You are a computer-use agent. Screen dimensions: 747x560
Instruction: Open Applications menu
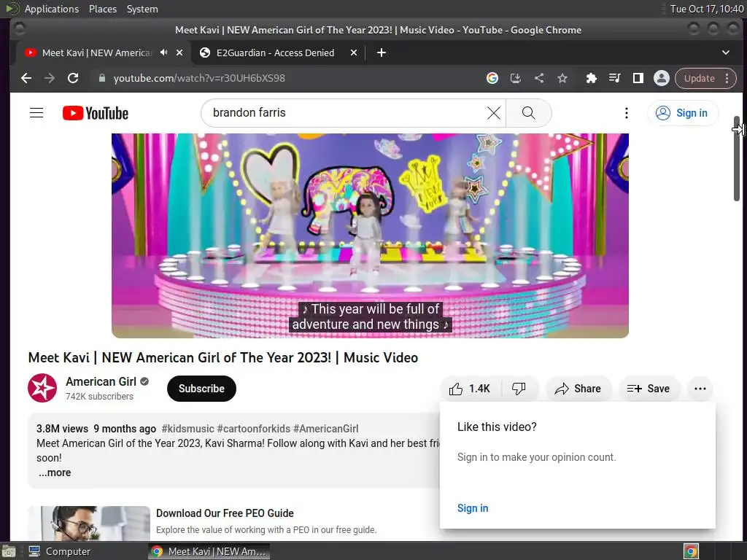(x=52, y=9)
